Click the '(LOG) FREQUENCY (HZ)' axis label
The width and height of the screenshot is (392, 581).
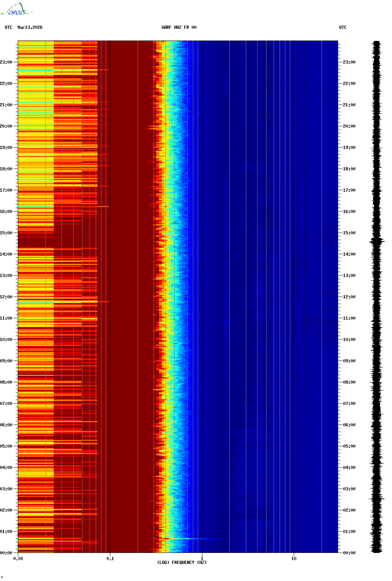[182, 563]
